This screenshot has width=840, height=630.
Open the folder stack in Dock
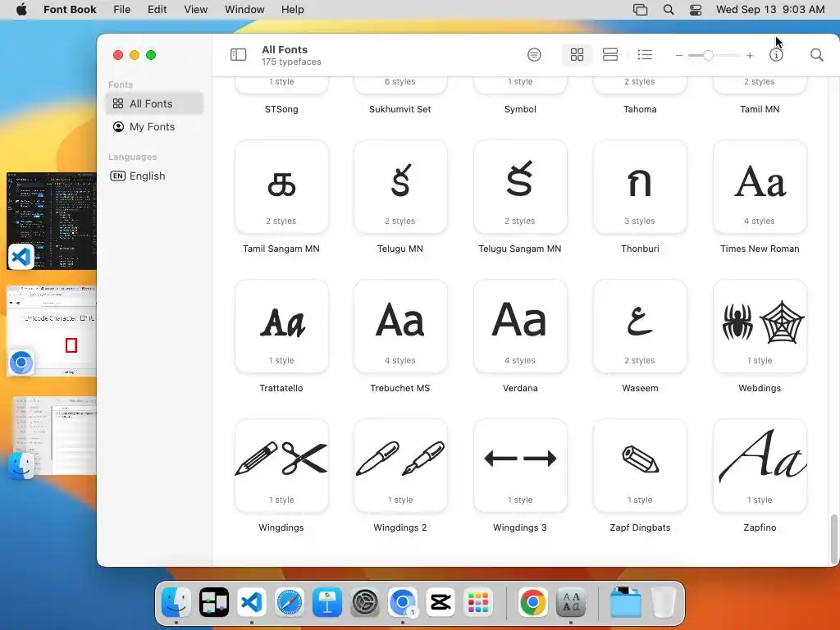click(x=625, y=602)
